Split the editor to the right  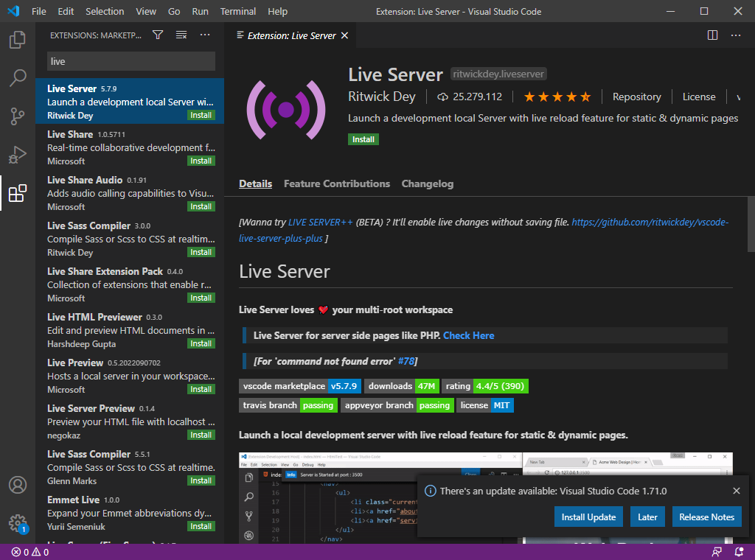point(712,35)
